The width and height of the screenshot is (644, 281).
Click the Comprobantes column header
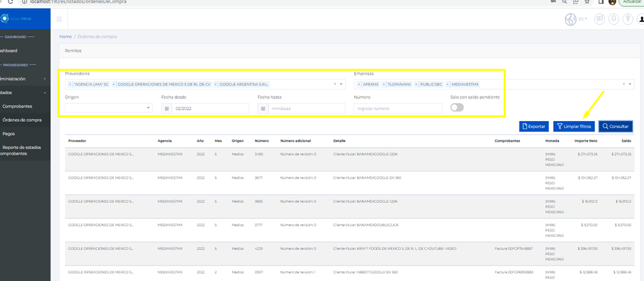click(x=508, y=140)
